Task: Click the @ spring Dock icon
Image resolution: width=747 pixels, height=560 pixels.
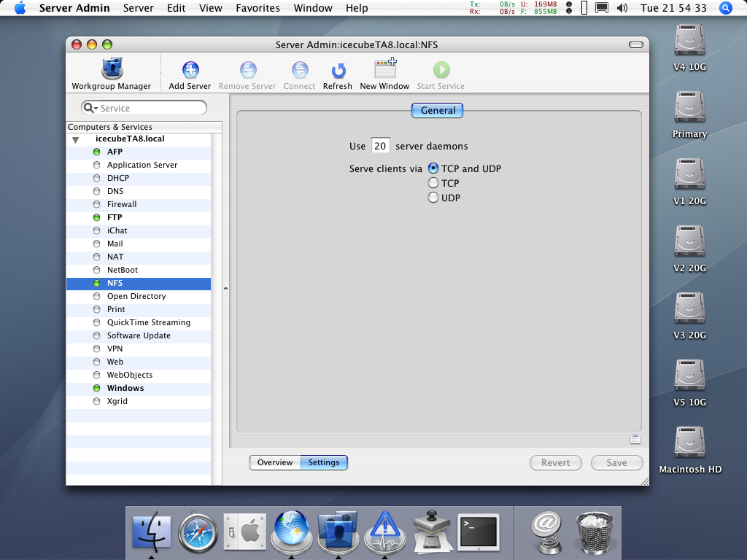Action: coord(546,532)
